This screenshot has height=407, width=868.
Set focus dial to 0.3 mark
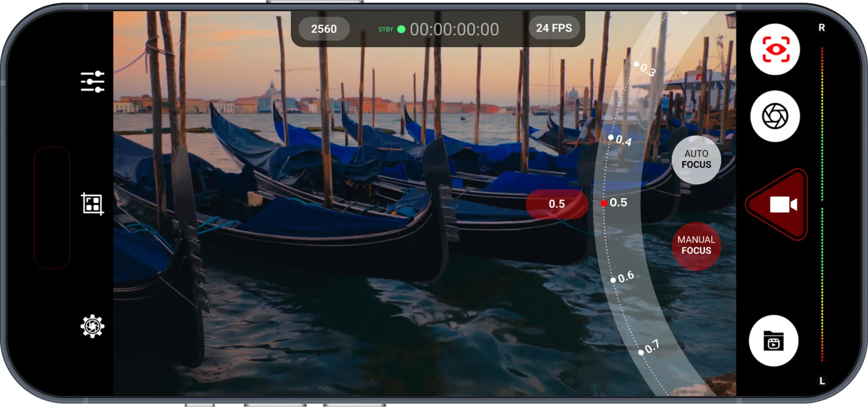637,64
